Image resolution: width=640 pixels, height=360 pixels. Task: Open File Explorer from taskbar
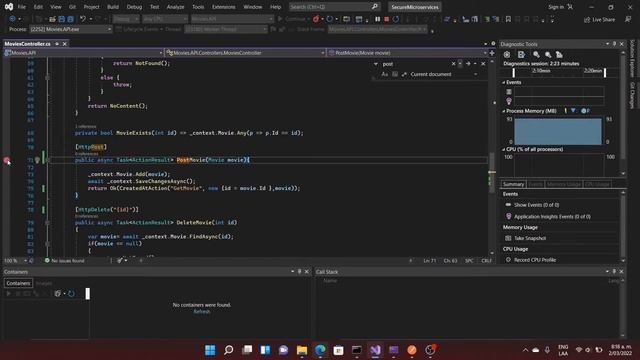click(x=302, y=350)
